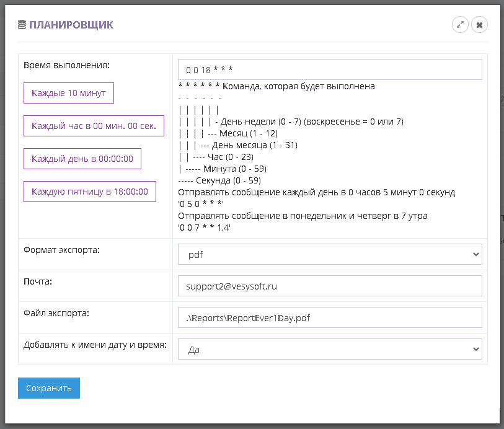504x429 pixels.
Task: Click the ПЛАНИРОВЩИК heading text
Action: click(x=71, y=25)
